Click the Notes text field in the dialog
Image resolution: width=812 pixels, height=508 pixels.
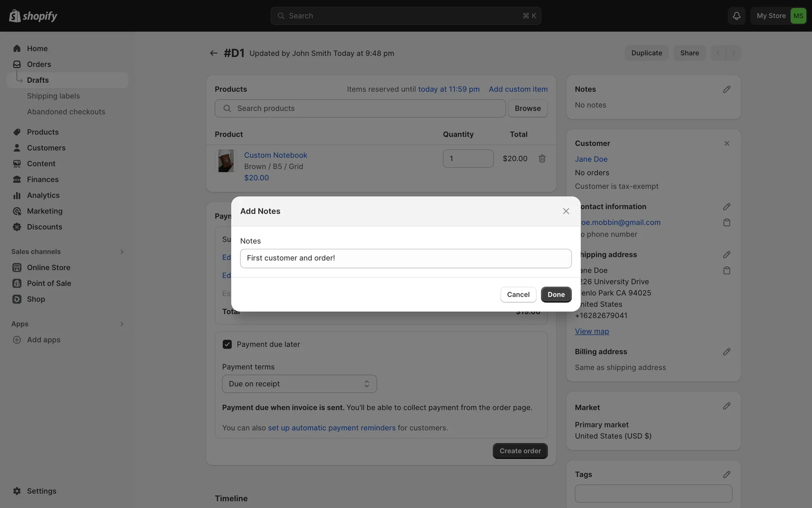[406, 258]
